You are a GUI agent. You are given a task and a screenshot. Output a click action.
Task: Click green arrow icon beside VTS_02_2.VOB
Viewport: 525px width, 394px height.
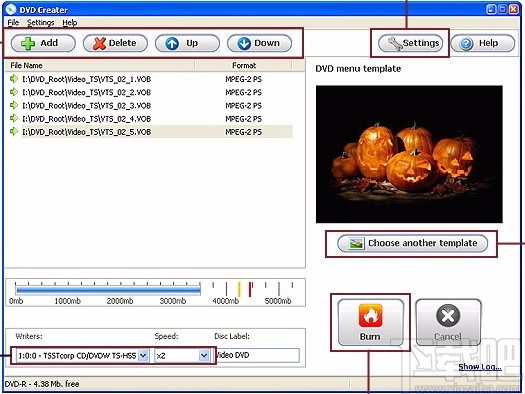point(13,92)
